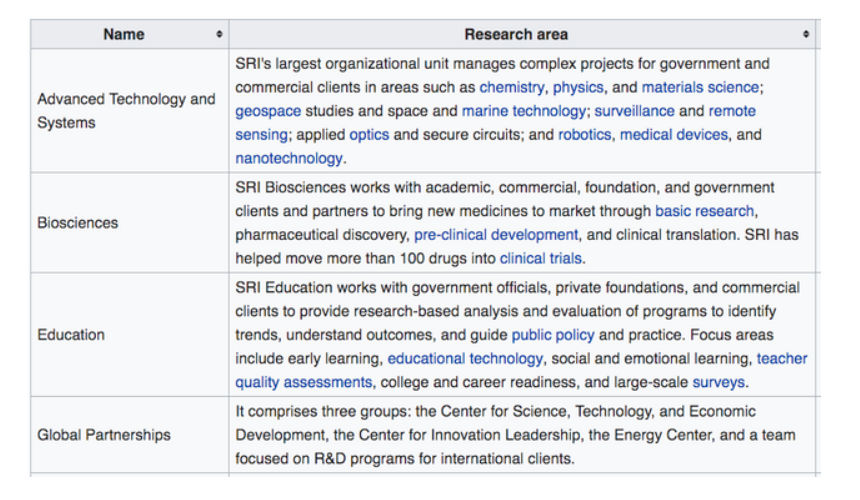Follow the materials science link

point(700,87)
